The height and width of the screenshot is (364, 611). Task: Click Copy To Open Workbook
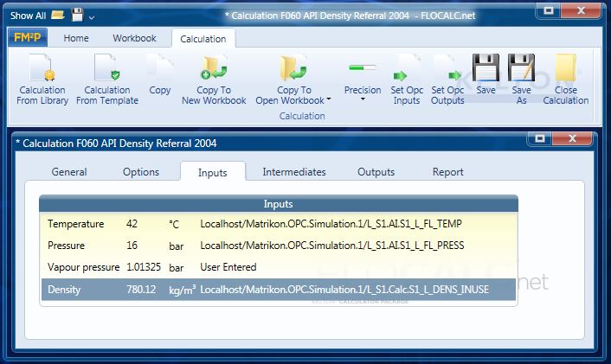293,80
